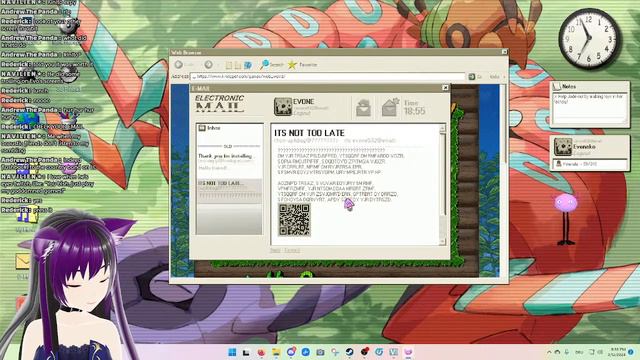Image resolution: width=640 pixels, height=360 pixels.
Task: Show hidden system tray icons
Action: (x=549, y=352)
